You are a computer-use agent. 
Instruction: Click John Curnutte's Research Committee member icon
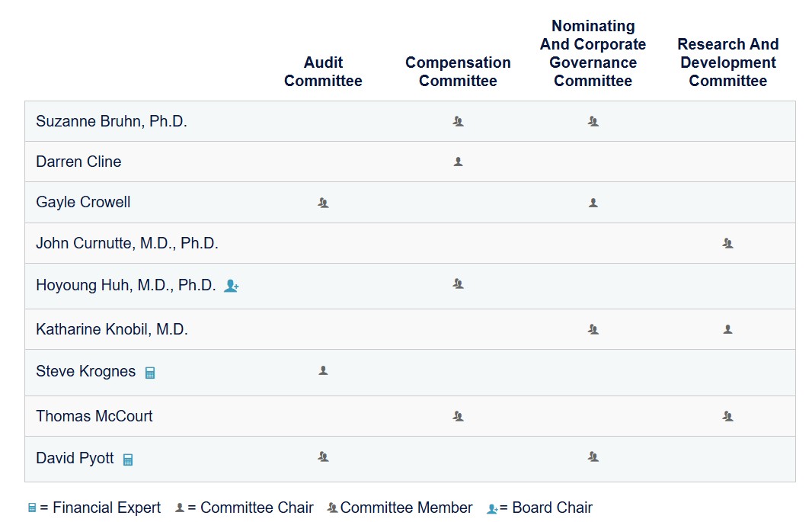(x=728, y=243)
